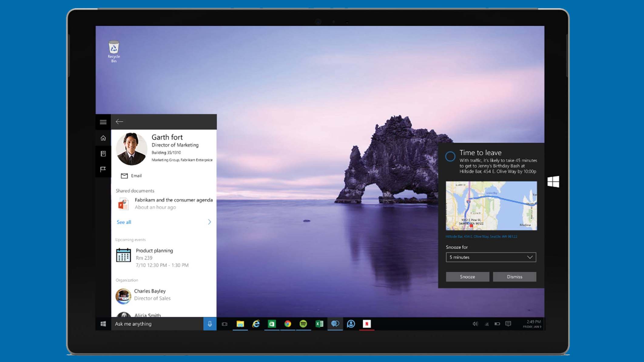
Task: Toggle the Task View button
Action: 224,323
